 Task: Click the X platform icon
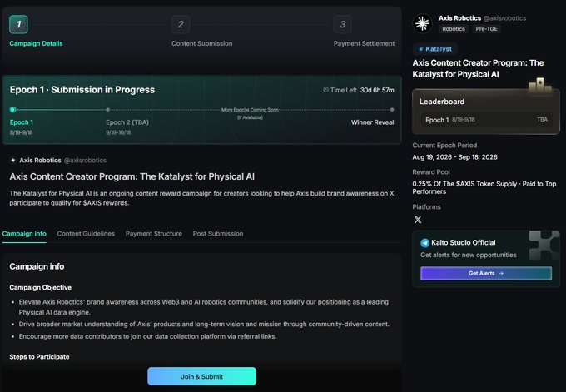418,220
